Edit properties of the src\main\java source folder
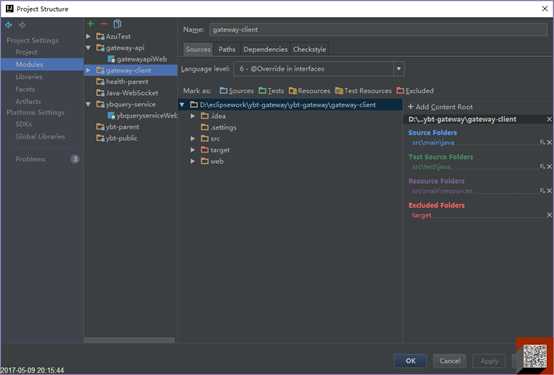 tap(542, 142)
